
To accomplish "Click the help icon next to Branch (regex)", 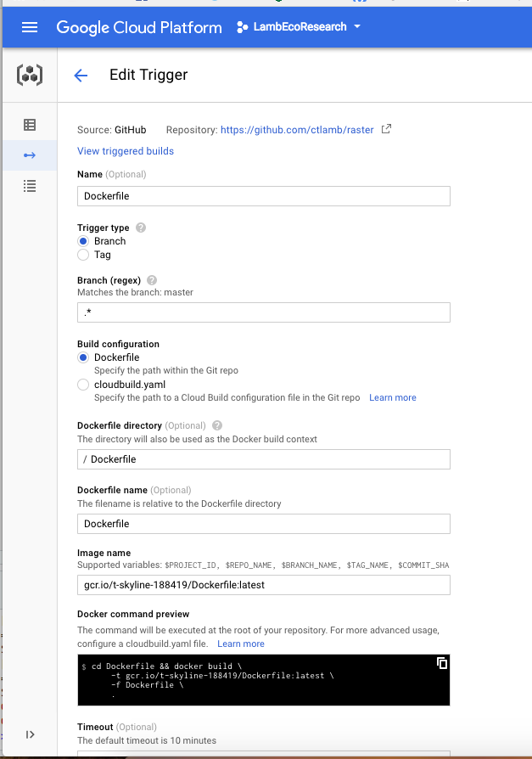I will pos(152,280).
